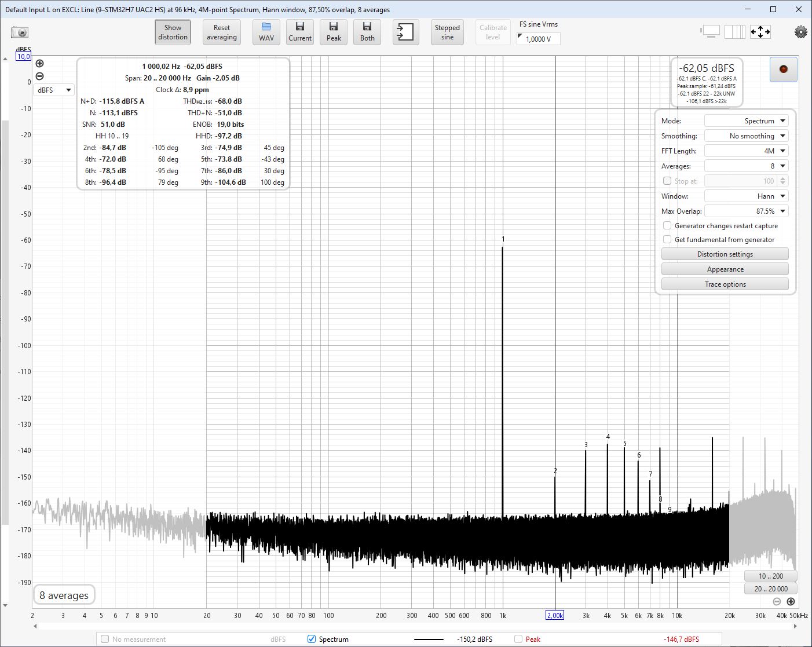
Task: Click the 8 averages label
Action: 64,595
